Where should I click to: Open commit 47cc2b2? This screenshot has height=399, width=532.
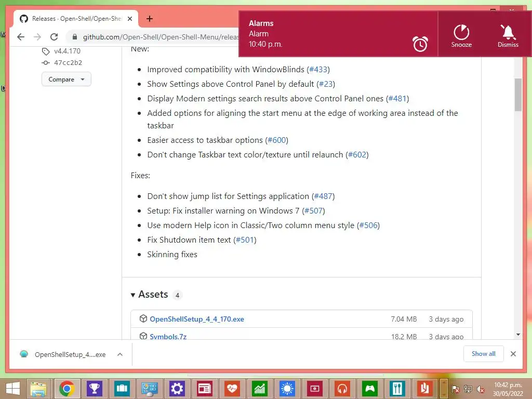point(68,63)
